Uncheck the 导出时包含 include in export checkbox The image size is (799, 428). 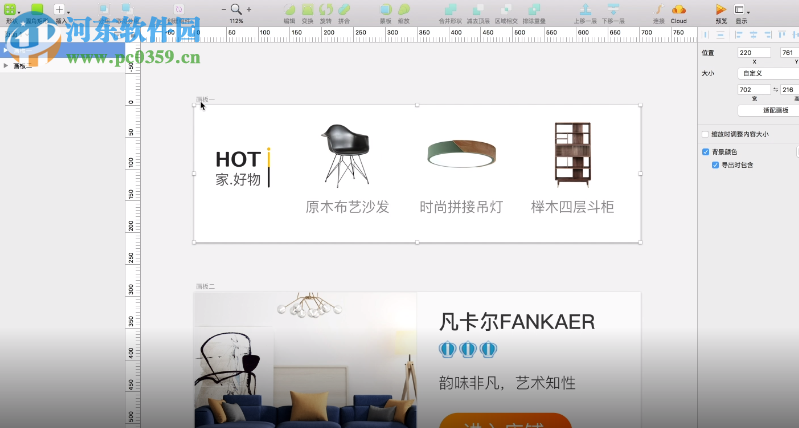(715, 165)
